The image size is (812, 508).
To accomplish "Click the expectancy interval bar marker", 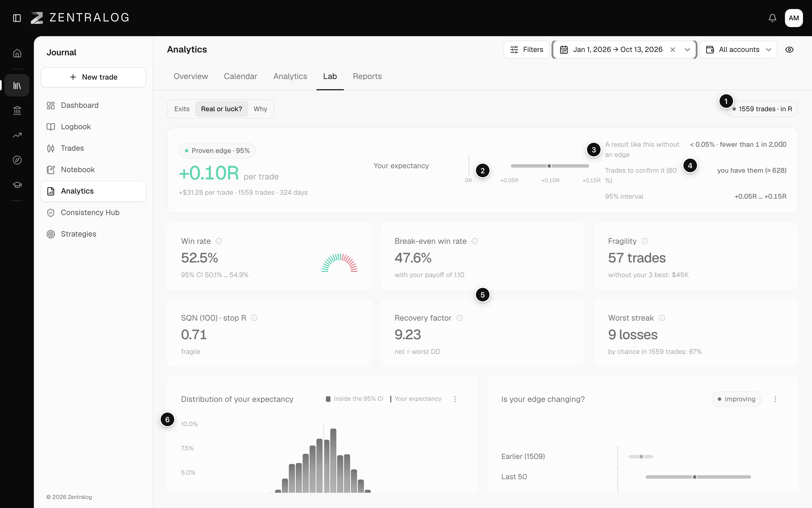I will pos(549,166).
